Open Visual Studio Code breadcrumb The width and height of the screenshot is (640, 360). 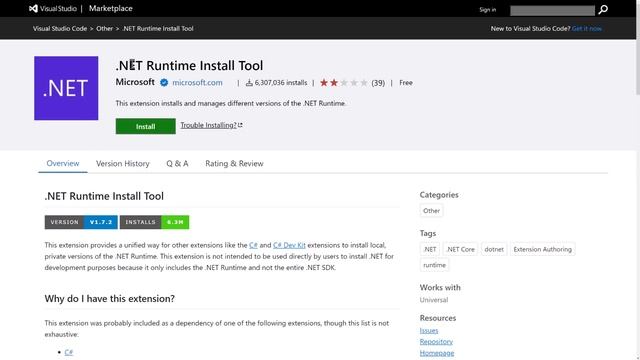pos(60,29)
